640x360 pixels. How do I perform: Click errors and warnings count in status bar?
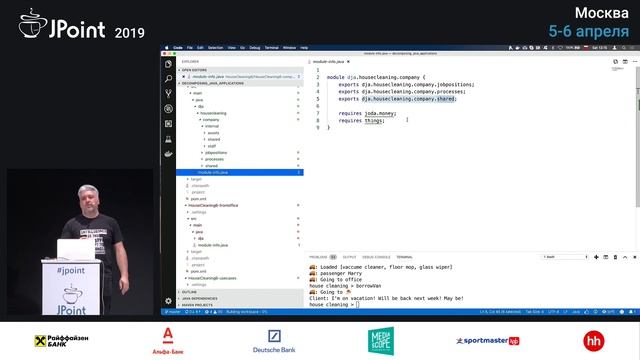pos(213,312)
